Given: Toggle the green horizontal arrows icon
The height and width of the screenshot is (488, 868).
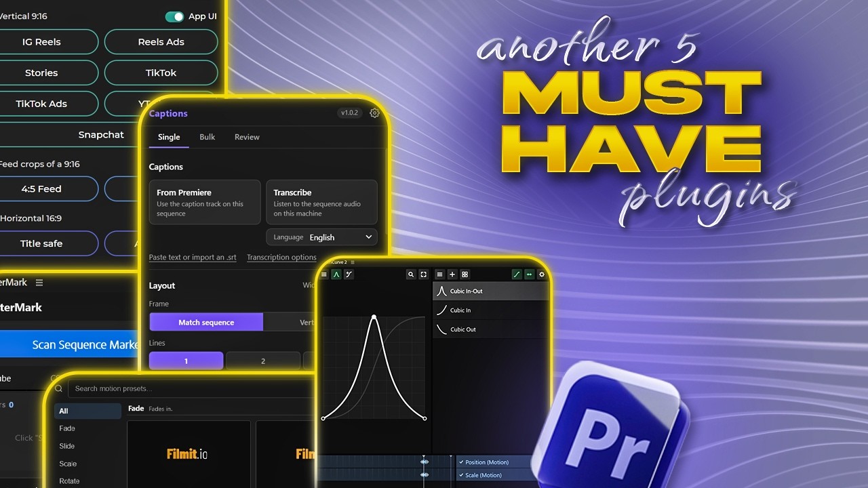Looking at the screenshot, I should tap(530, 274).
